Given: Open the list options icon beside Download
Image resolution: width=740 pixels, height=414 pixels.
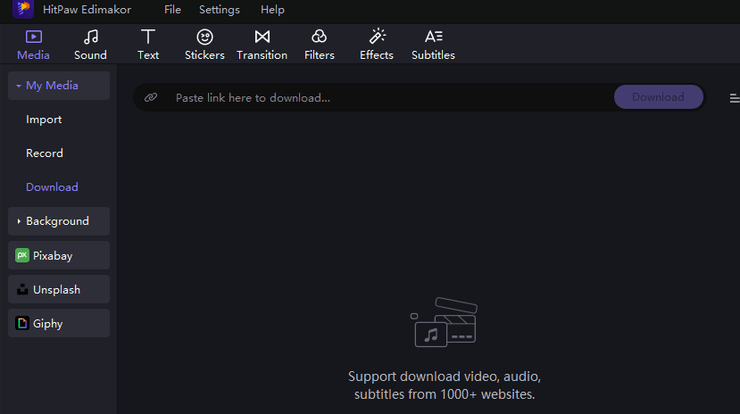Looking at the screenshot, I should point(734,98).
